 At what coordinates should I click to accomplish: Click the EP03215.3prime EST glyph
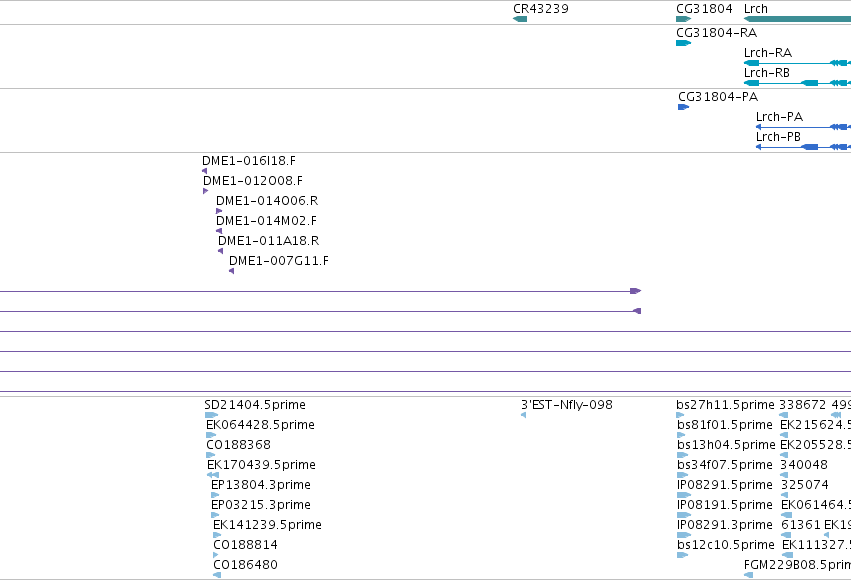[x=215, y=515]
